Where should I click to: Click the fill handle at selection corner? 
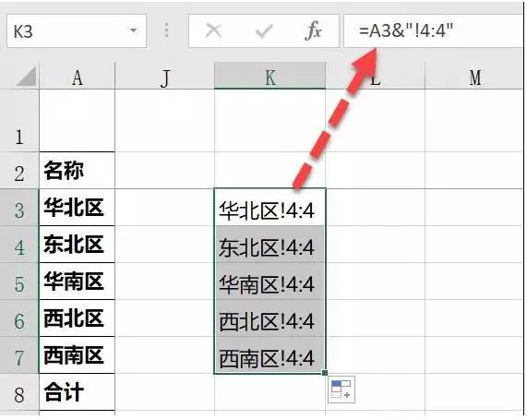(x=325, y=373)
